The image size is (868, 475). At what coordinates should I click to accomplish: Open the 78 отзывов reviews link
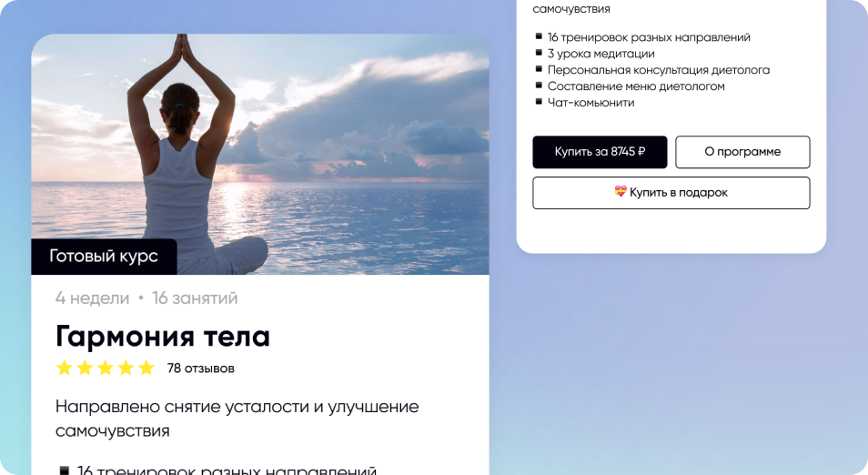point(201,369)
